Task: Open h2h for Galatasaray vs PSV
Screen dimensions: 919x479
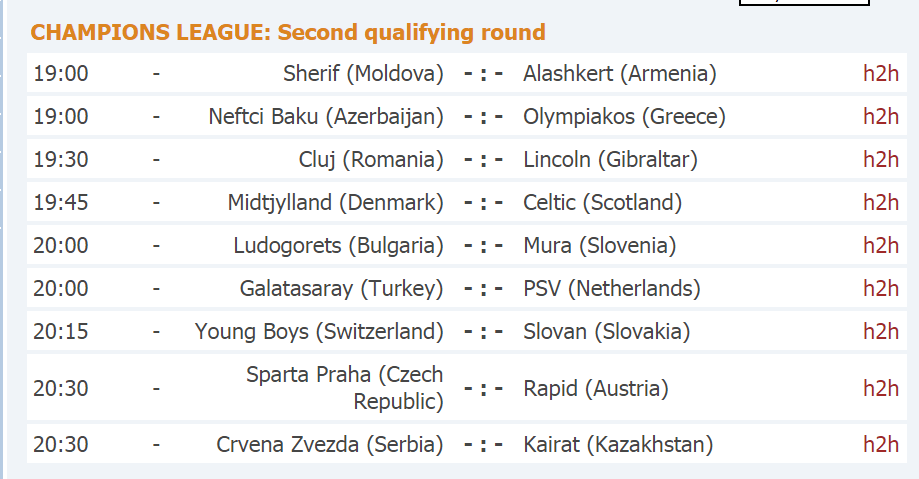Action: [x=881, y=288]
